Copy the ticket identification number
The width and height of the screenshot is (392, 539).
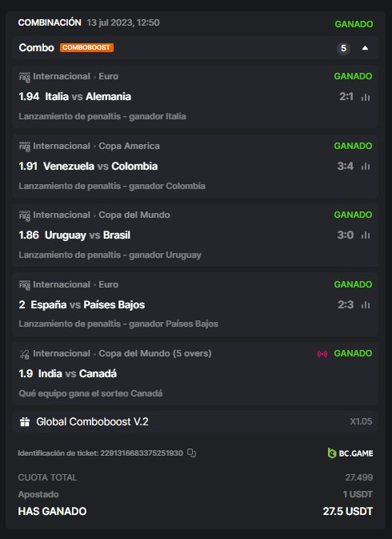tap(191, 453)
